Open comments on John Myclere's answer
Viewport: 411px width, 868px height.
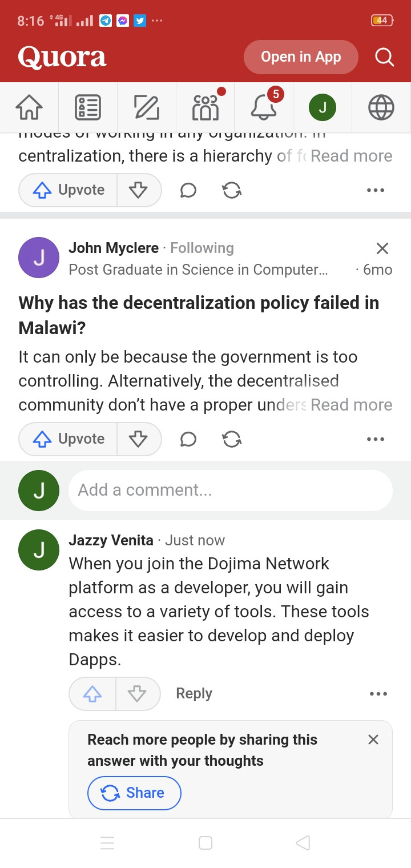tap(188, 439)
